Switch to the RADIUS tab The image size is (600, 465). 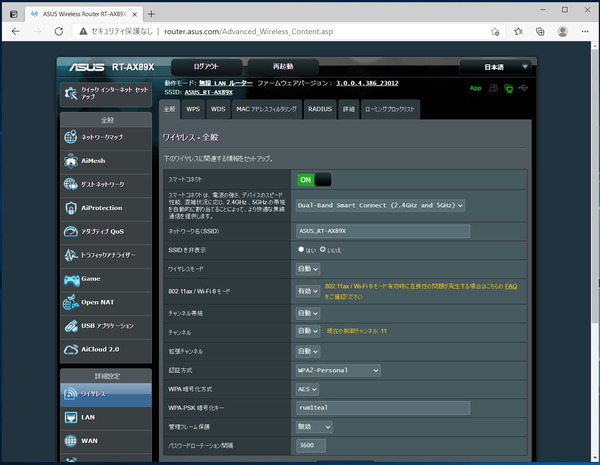click(320, 109)
